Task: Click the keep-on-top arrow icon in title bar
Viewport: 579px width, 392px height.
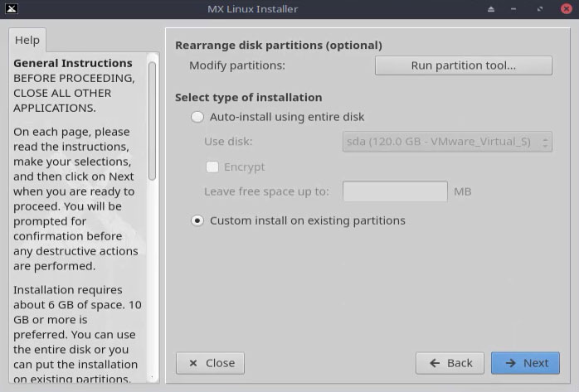Action: (x=491, y=9)
